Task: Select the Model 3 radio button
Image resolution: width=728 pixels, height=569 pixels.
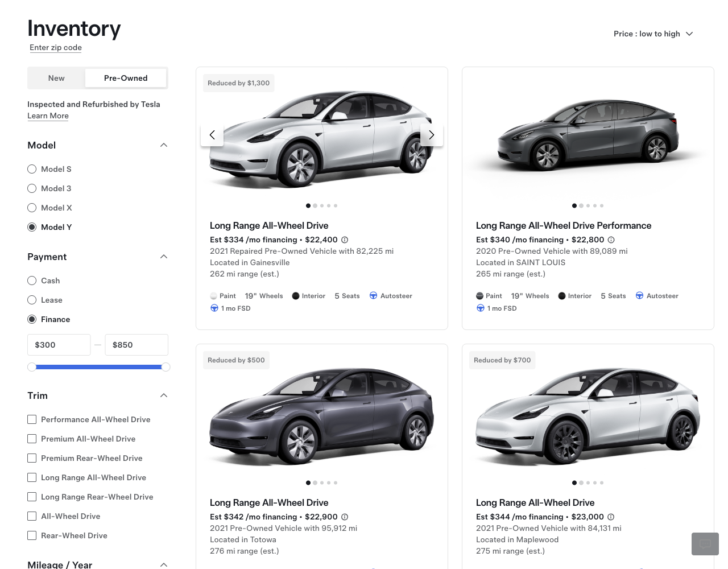Action: [31, 188]
